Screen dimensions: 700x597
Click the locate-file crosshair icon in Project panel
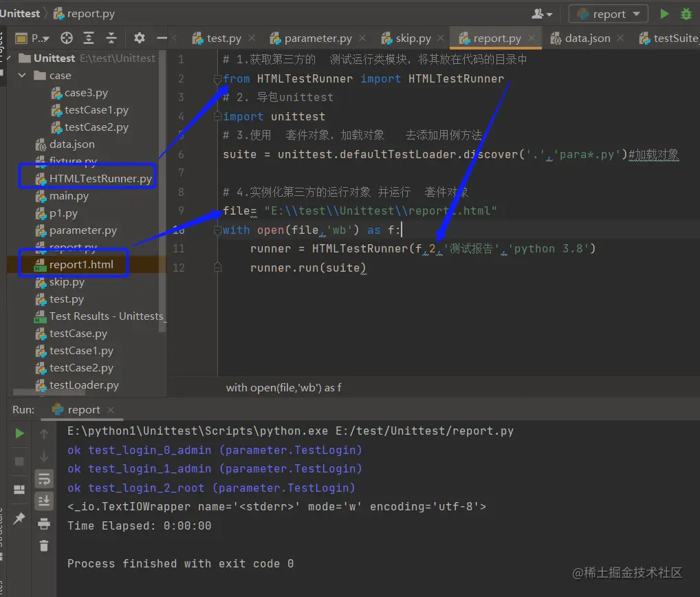click(x=67, y=39)
